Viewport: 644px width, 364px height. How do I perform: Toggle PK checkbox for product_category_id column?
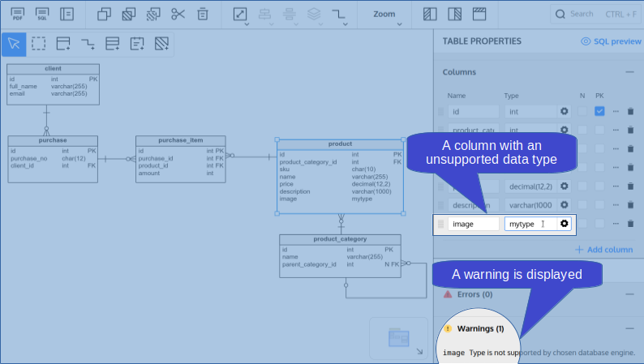pyautogui.click(x=599, y=130)
